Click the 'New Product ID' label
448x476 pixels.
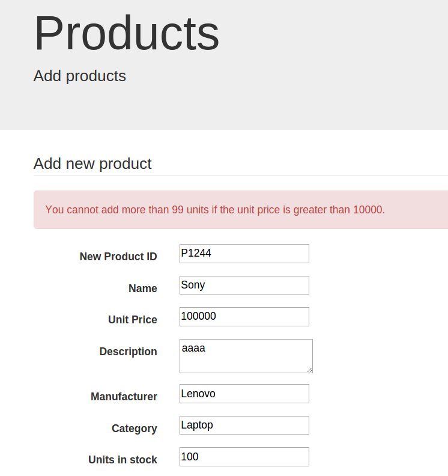tap(118, 257)
